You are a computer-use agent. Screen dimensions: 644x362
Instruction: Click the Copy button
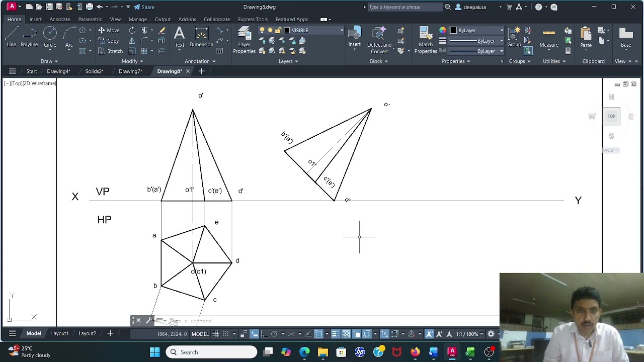pos(109,41)
